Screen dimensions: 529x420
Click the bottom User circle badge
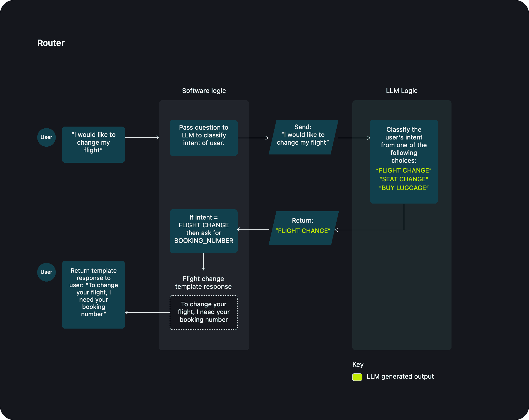tap(46, 272)
